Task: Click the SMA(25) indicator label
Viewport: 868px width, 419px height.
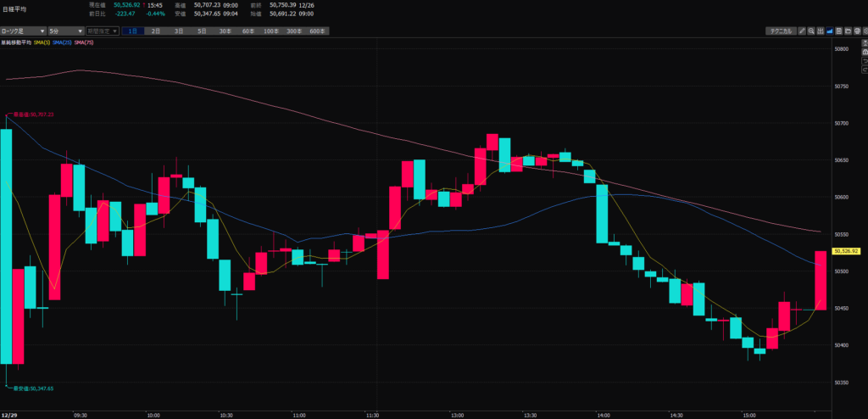Action: (x=63, y=42)
